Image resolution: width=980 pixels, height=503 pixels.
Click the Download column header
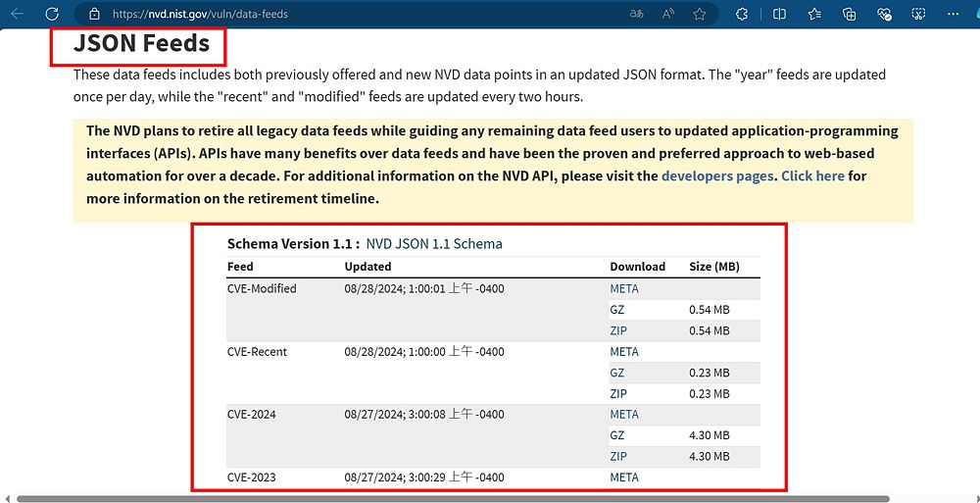tap(638, 267)
